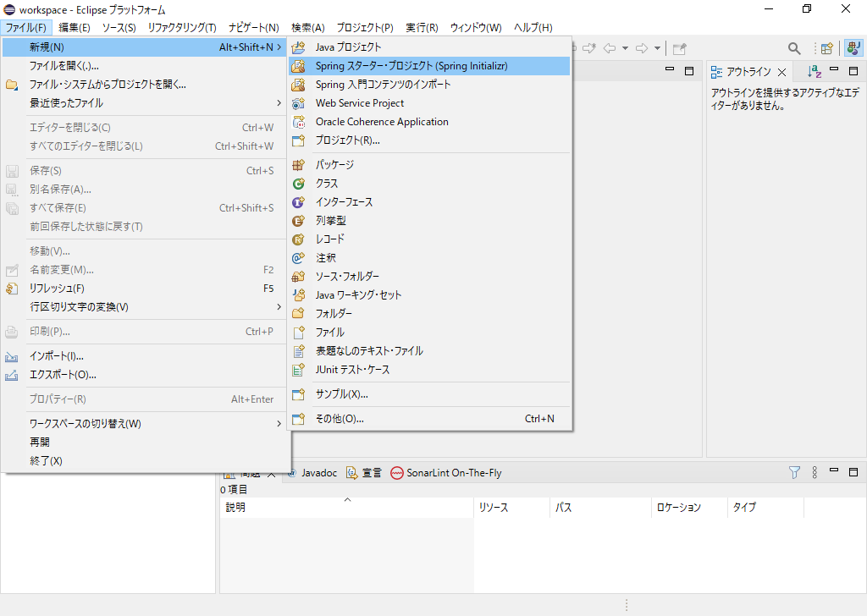Viewport: 867px width, 616px height.
Task: Click the レコード icon
Action: (x=299, y=239)
